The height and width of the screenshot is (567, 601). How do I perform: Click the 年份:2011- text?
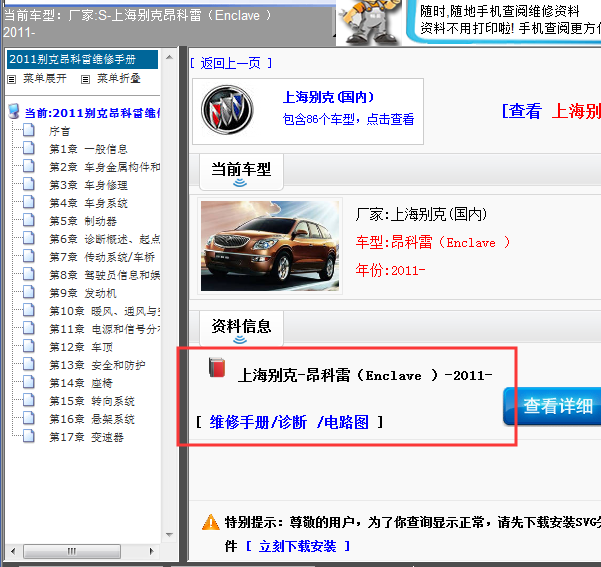[x=390, y=270]
